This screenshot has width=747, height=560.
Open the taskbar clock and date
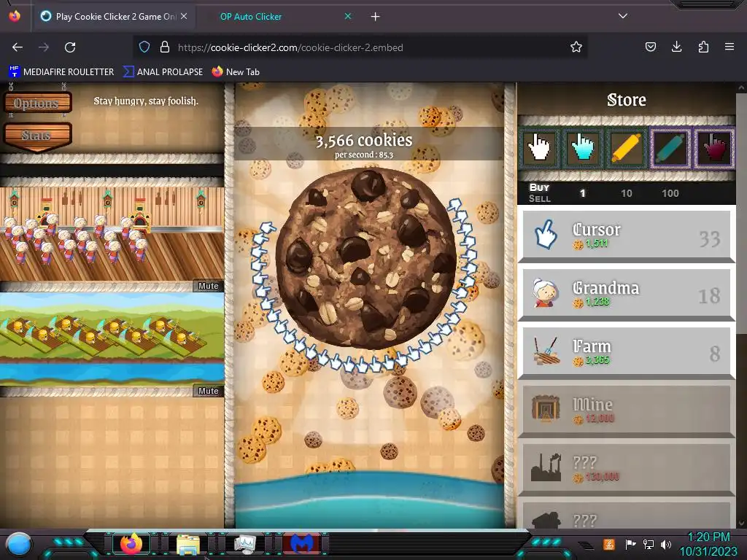tap(708, 544)
